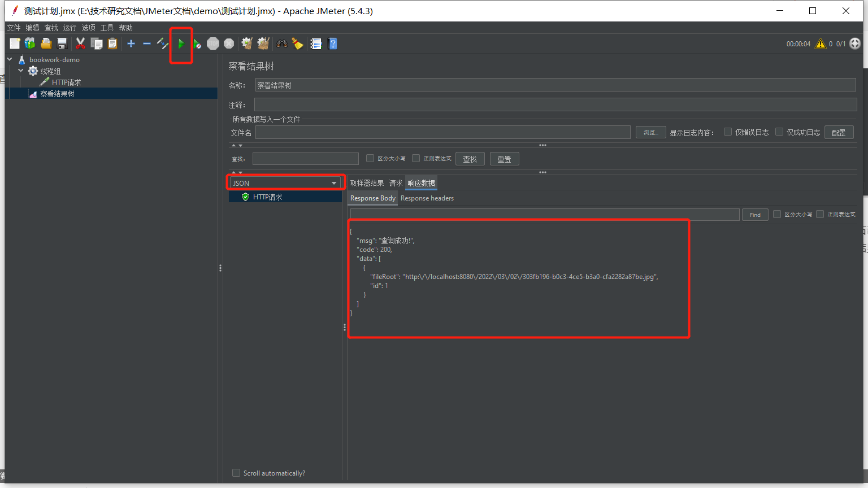This screenshot has height=488, width=868.
Task: Open the 文件 menu
Action: point(14,28)
